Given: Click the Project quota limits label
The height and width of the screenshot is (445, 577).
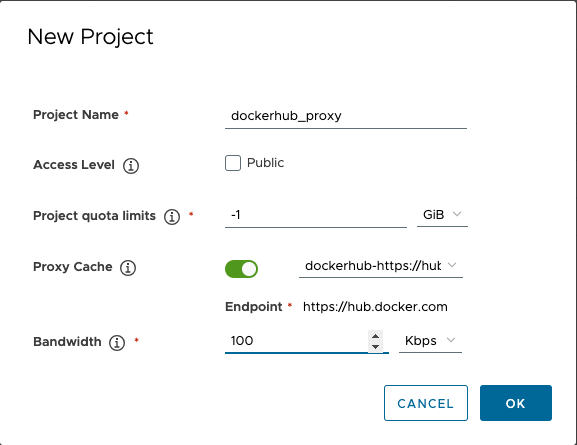Looking at the screenshot, I should 95,216.
